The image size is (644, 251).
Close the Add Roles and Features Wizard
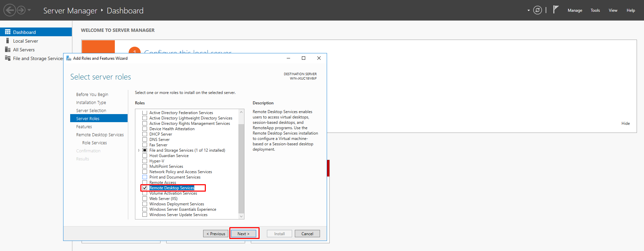pyautogui.click(x=319, y=58)
